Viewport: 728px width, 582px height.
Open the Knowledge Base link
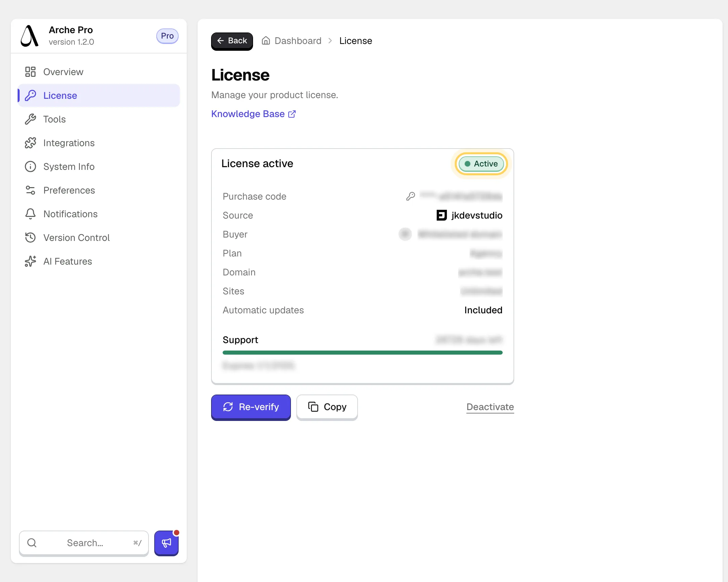click(x=253, y=114)
